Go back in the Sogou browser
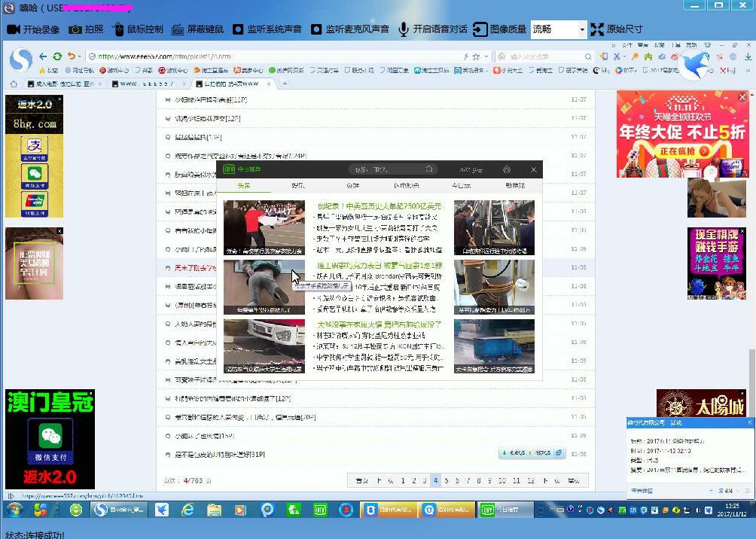Viewport: 756px width, 539px height. click(x=43, y=56)
